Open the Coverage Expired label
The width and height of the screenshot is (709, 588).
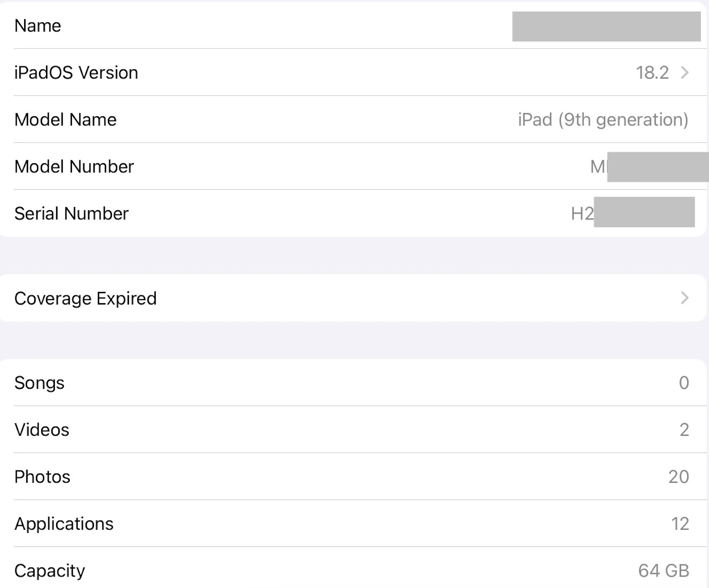[x=86, y=298]
